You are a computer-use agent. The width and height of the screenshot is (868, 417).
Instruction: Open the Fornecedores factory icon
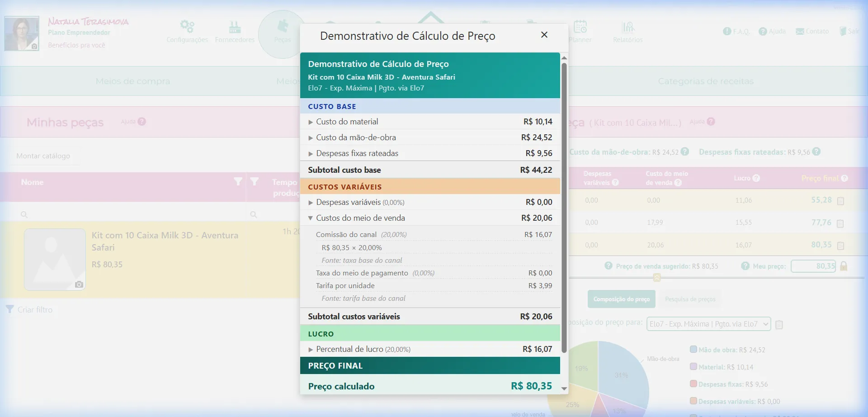[235, 27]
